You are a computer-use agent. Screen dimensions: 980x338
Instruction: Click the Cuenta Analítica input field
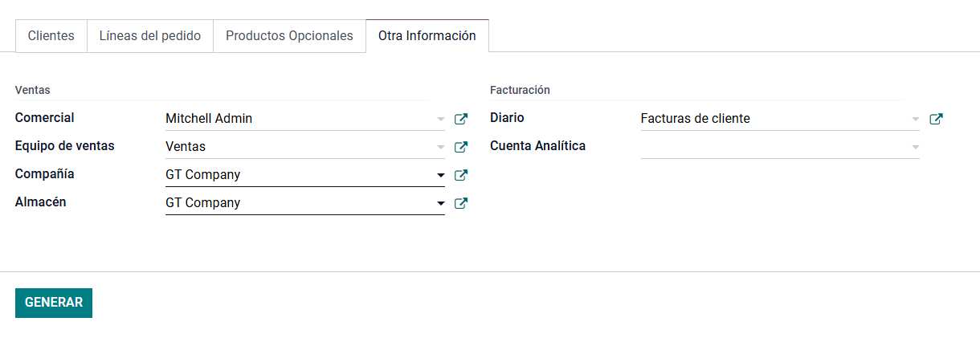[771, 147]
